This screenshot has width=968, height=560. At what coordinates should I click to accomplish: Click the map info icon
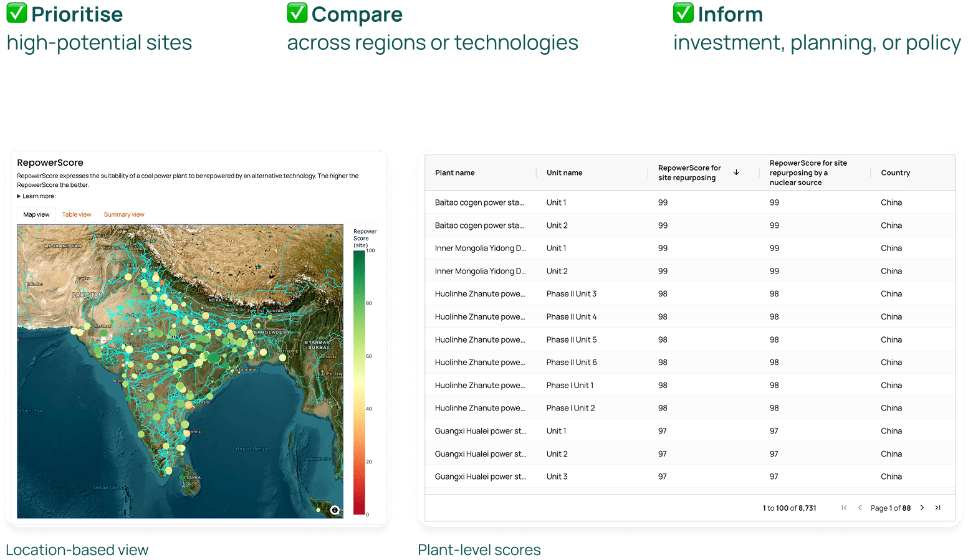335,510
